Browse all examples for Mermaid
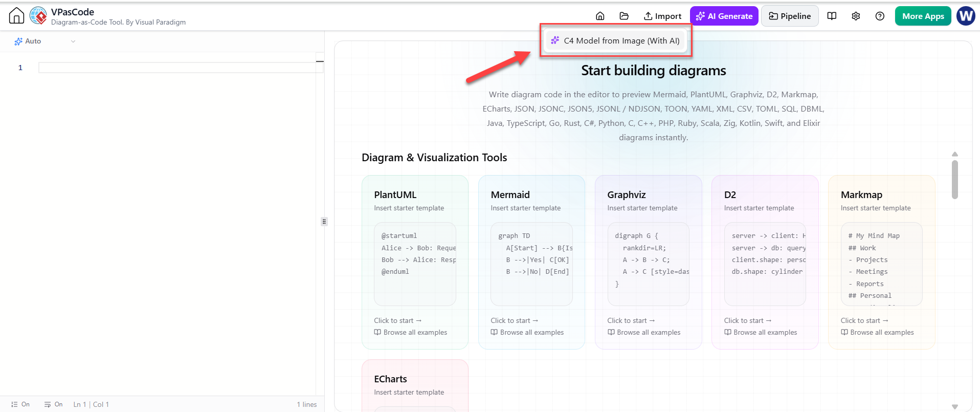Viewport: 980px width, 412px height. point(527,332)
